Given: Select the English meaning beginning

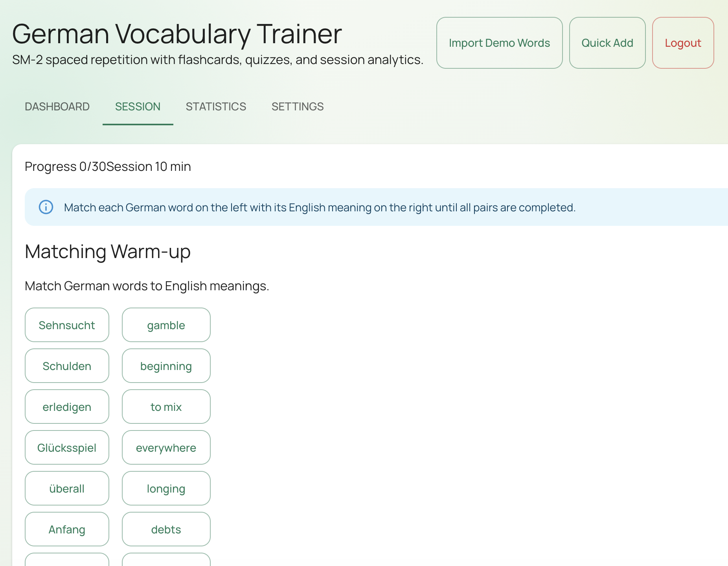Looking at the screenshot, I should 166,366.
